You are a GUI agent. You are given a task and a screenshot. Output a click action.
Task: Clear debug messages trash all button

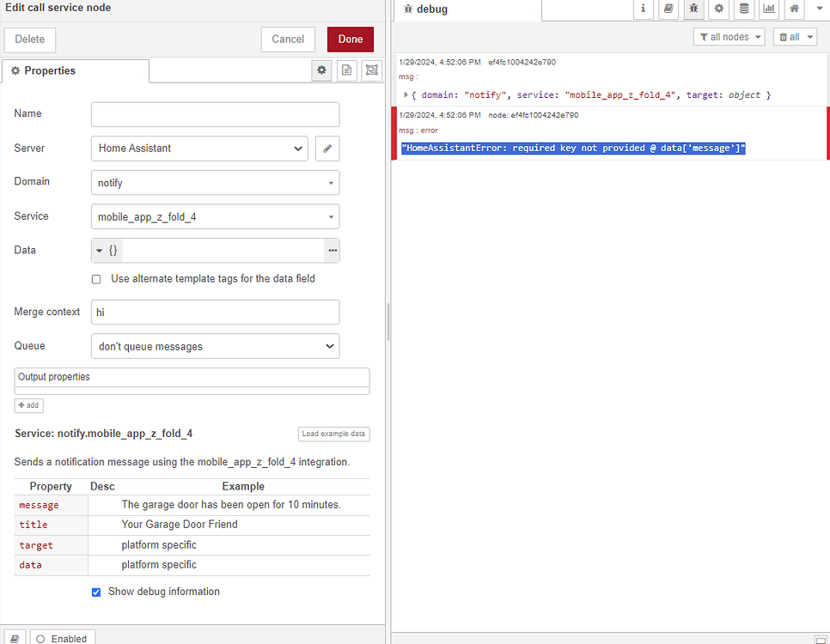pos(790,37)
